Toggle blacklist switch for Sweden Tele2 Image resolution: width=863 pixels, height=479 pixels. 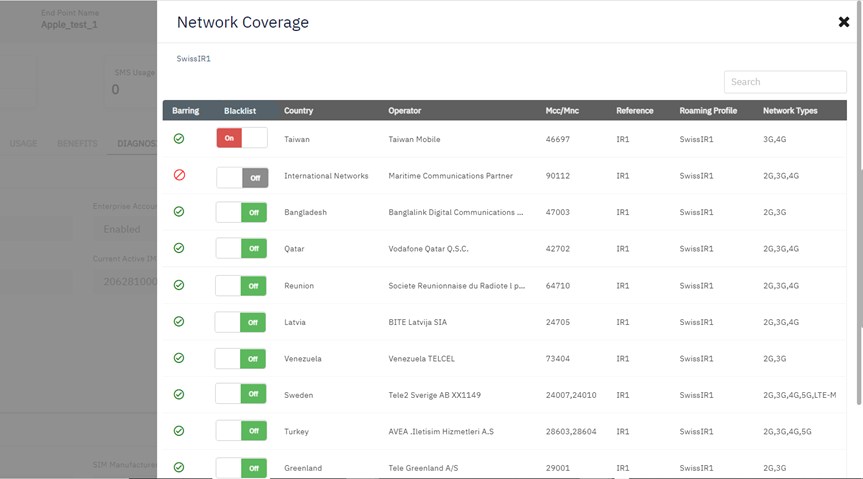click(x=241, y=394)
